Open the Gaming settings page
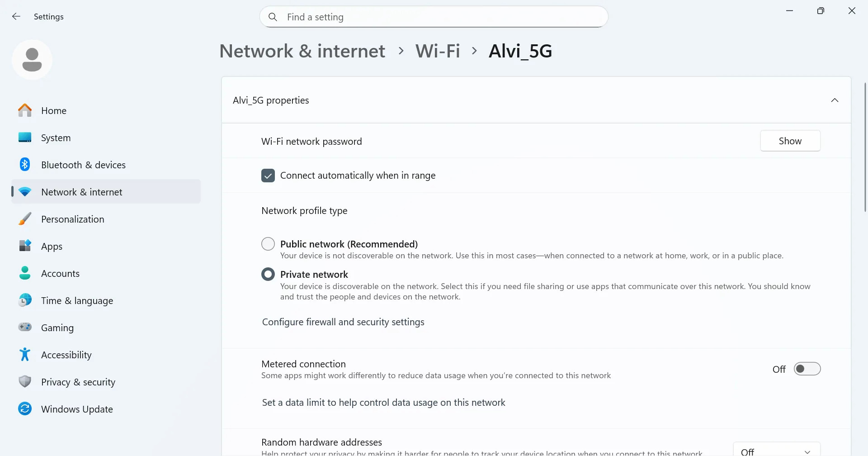 click(x=57, y=328)
